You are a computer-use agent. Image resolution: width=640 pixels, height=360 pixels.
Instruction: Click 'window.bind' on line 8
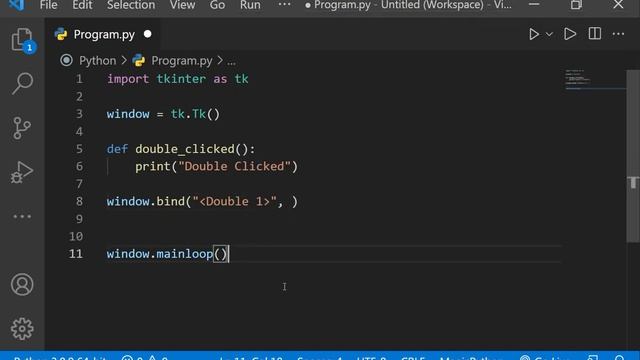(146, 201)
